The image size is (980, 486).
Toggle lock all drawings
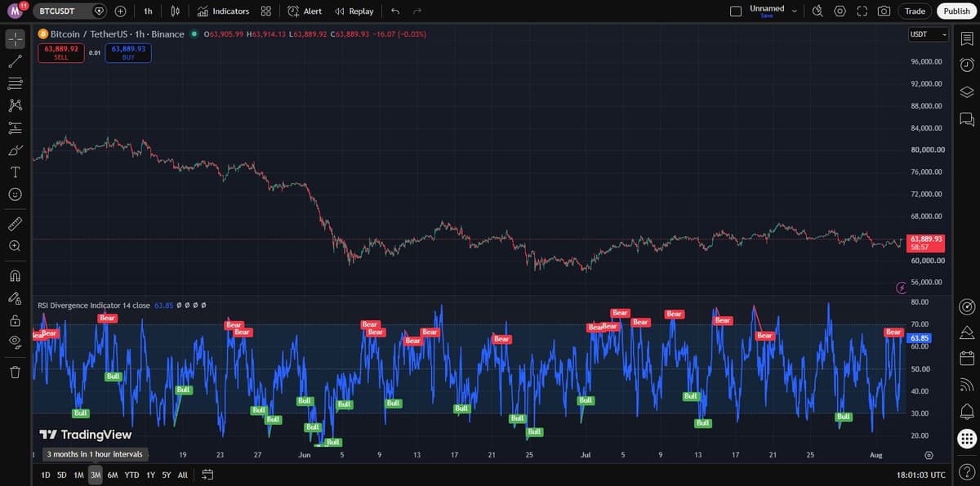coord(15,320)
